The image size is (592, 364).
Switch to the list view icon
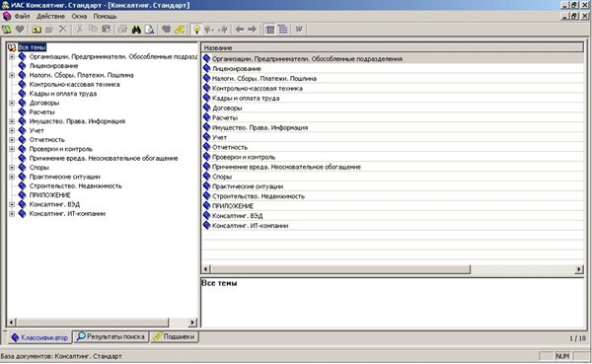point(283,29)
